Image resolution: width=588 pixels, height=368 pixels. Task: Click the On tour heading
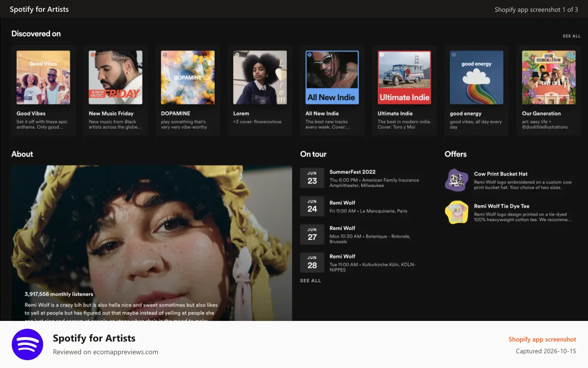click(x=313, y=154)
